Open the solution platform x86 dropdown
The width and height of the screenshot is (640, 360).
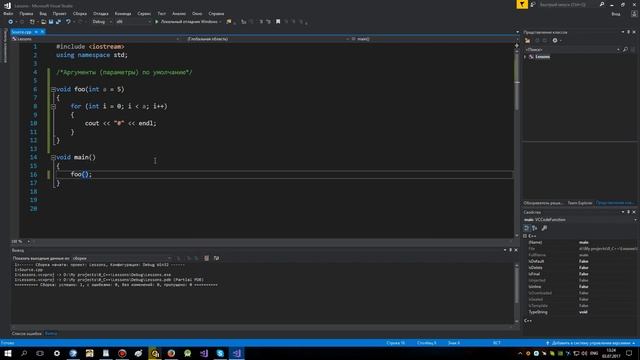tap(133, 22)
